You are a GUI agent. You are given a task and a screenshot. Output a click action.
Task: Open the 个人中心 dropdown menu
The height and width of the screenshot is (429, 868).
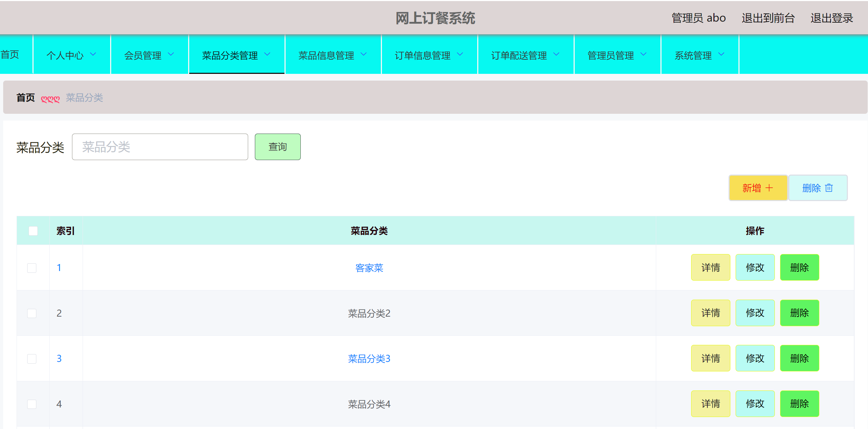coord(71,55)
